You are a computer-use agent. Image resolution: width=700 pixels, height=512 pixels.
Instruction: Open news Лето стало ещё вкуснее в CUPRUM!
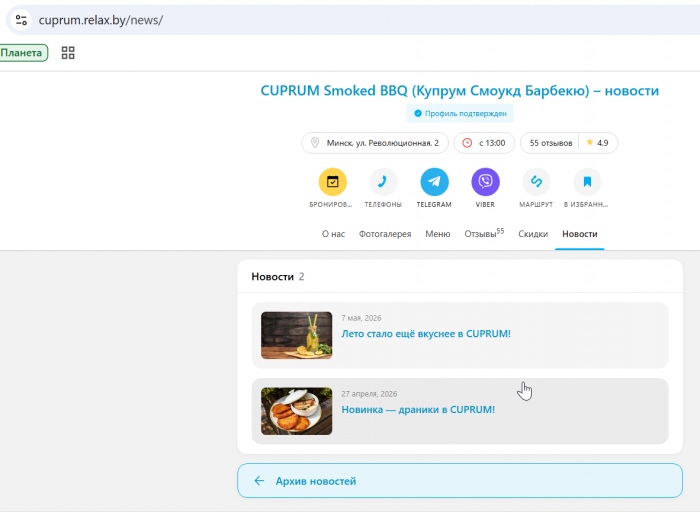click(426, 334)
